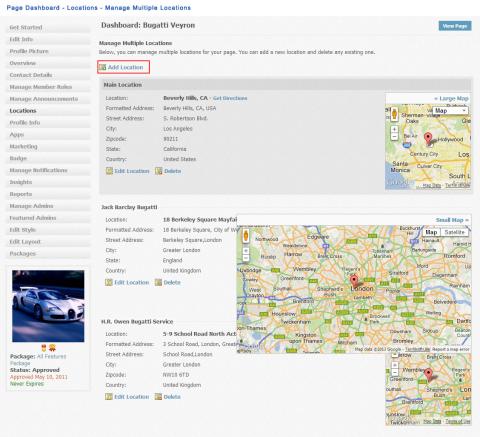This screenshot has height=437, width=480.
Task: Zoom out on the large London map
Action: tap(246, 258)
